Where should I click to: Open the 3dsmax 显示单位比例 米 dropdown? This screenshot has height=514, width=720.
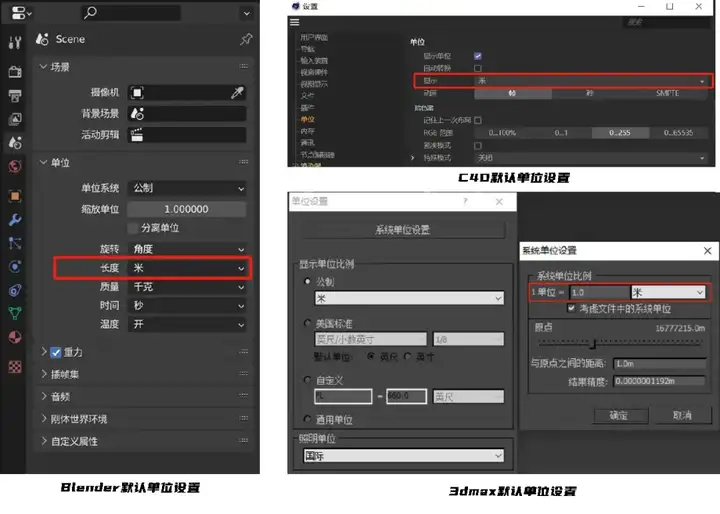click(x=409, y=299)
